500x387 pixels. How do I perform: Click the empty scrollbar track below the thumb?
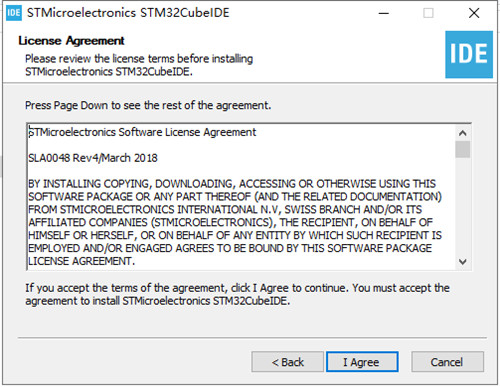pyautogui.click(x=462, y=206)
